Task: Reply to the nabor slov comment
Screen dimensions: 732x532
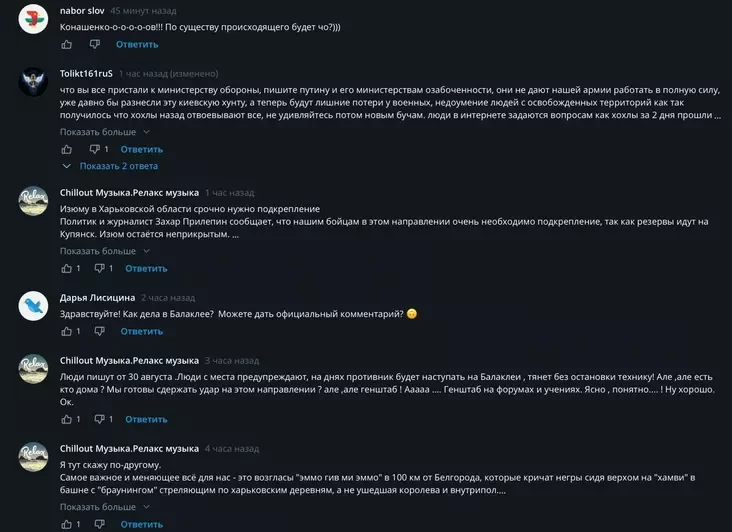Action: coord(137,44)
